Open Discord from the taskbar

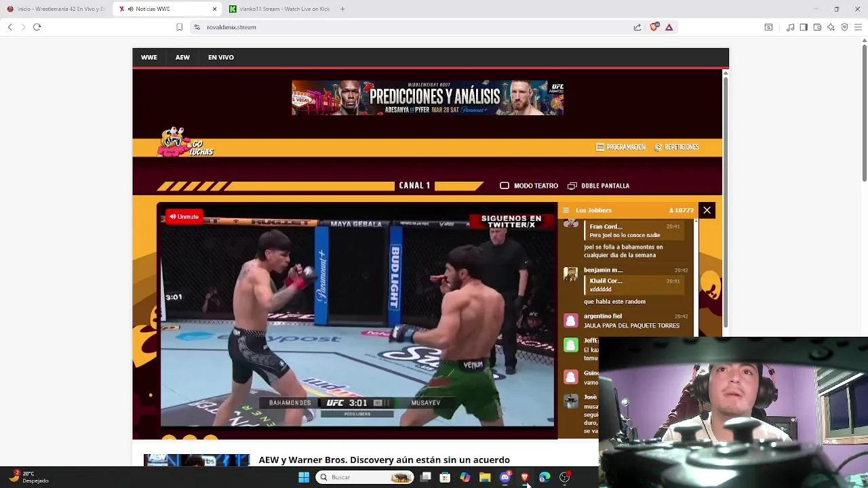point(505,477)
